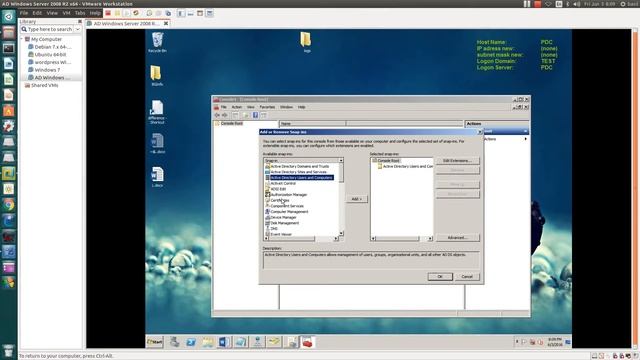
Task: Open Word from the guest taskbar
Action: [x=224, y=342]
